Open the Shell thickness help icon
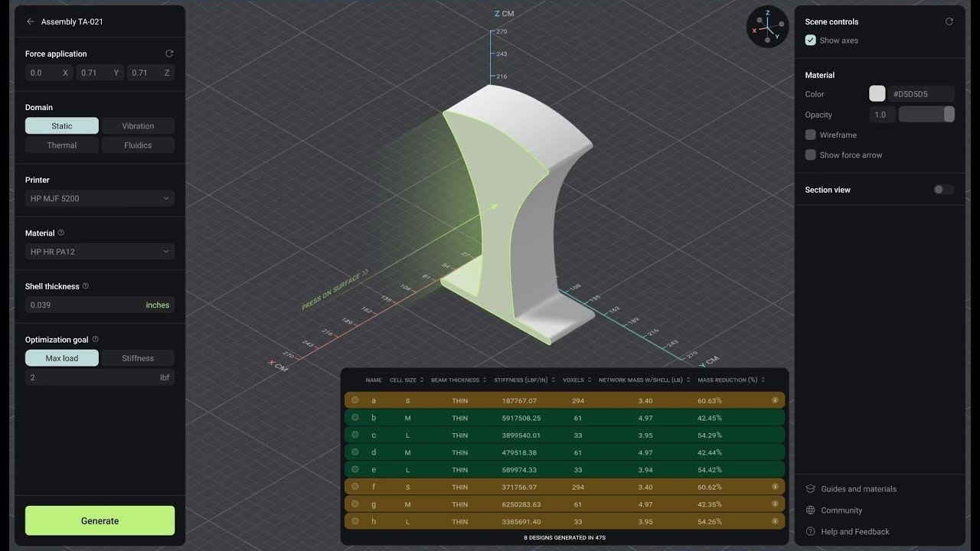This screenshot has width=980, height=551. tap(86, 286)
